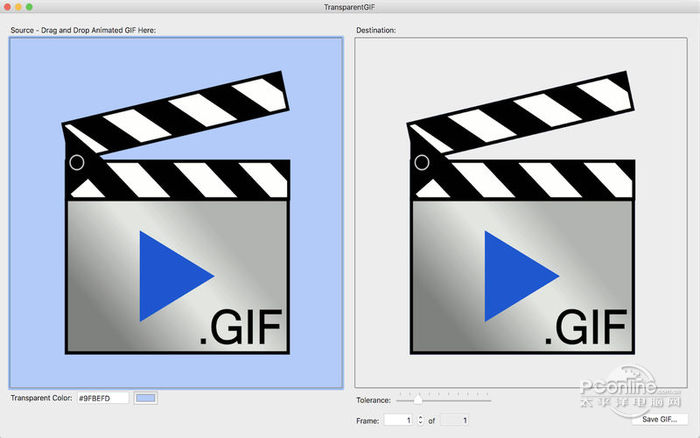
Task: Click the total frames count field
Action: (454, 420)
